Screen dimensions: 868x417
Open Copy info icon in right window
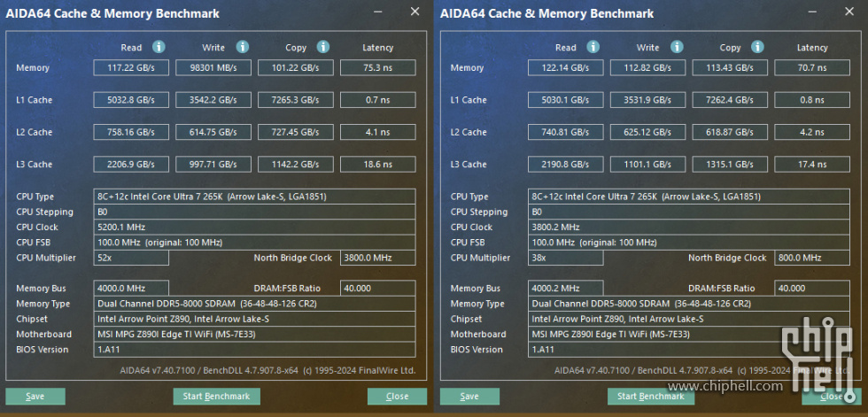click(758, 47)
